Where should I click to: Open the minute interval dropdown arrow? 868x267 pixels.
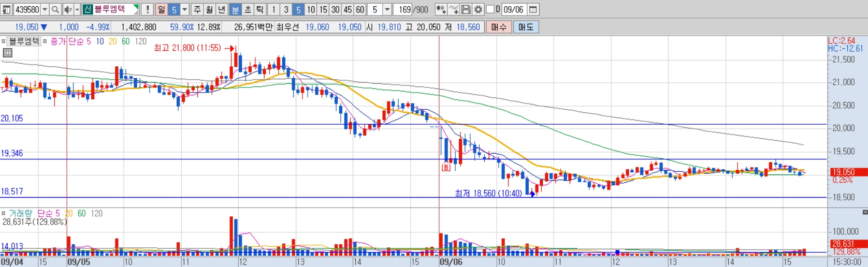click(386, 10)
